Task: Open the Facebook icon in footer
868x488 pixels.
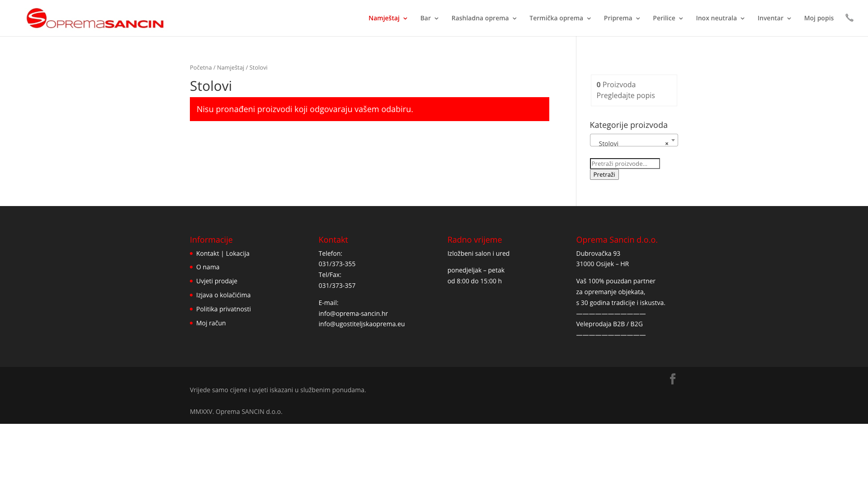Action: point(673,379)
